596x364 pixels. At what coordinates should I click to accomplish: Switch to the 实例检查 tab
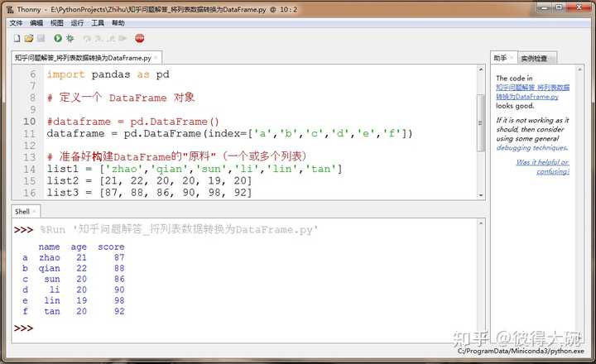click(534, 59)
